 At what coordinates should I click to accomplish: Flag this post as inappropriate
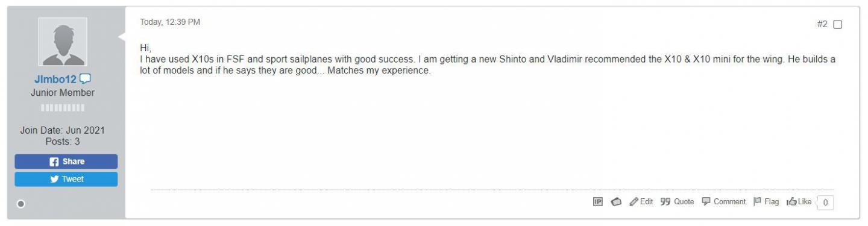(x=766, y=202)
